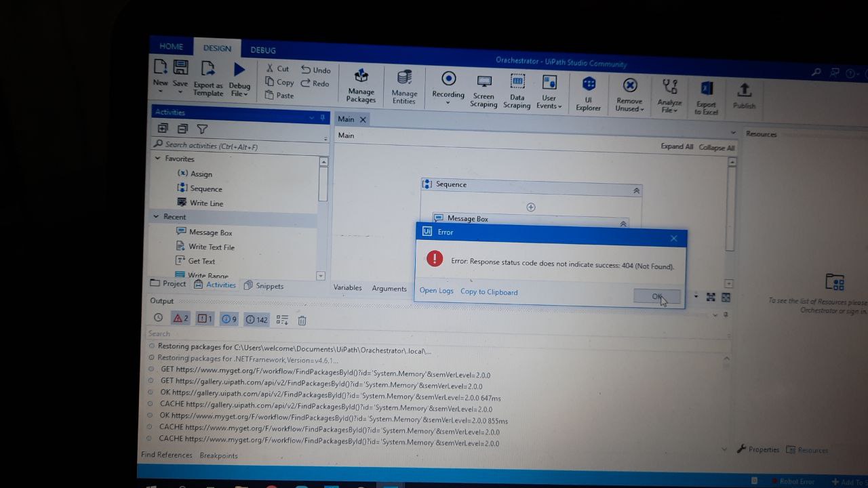The height and width of the screenshot is (488, 868).
Task: Collapse the Message Box activity
Action: point(623,224)
